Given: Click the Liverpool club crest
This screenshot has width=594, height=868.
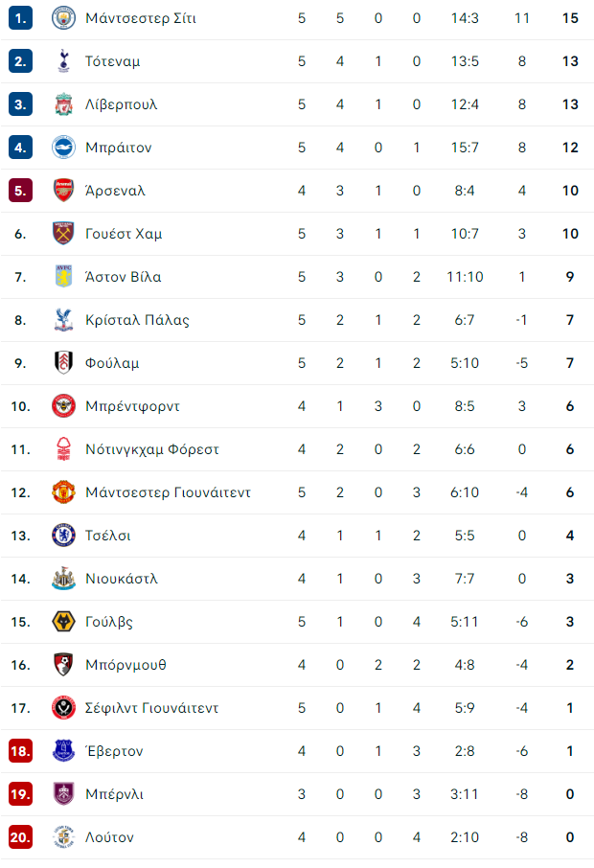Looking at the screenshot, I should (63, 104).
